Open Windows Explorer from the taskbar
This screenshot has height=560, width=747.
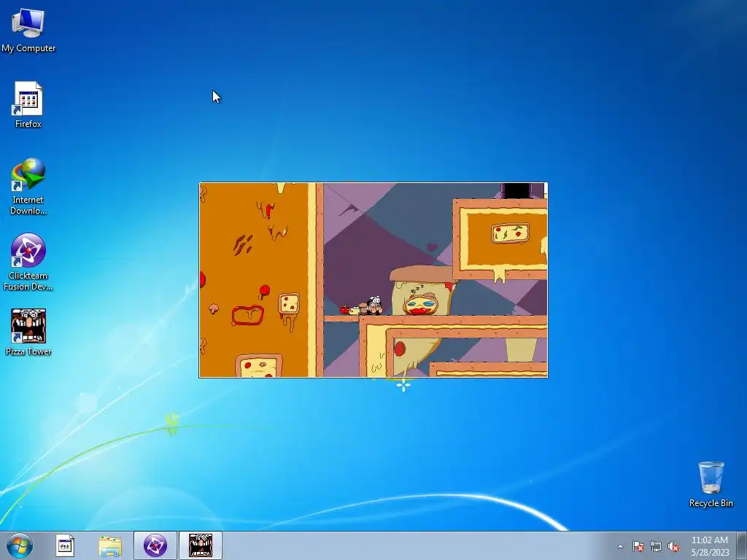point(110,545)
